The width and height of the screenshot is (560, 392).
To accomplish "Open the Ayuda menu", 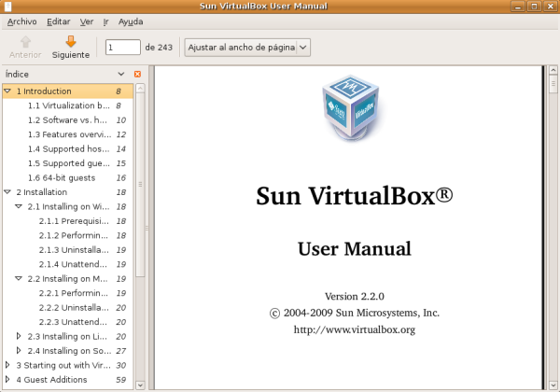I will pos(132,21).
